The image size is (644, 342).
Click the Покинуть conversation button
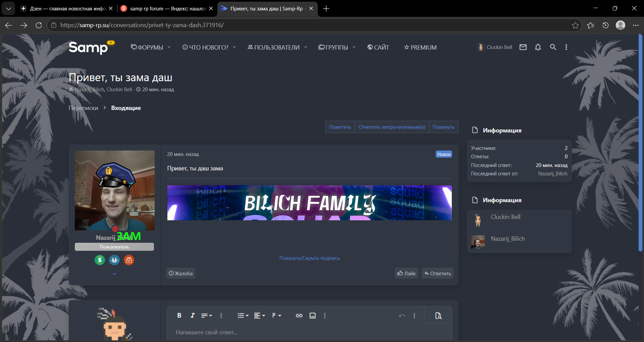coord(443,127)
